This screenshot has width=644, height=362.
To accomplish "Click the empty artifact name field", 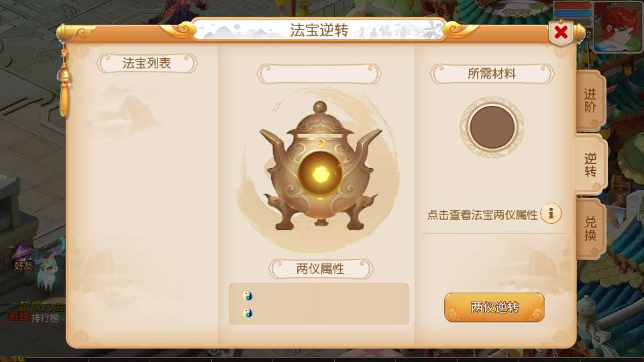I will tap(319, 74).
